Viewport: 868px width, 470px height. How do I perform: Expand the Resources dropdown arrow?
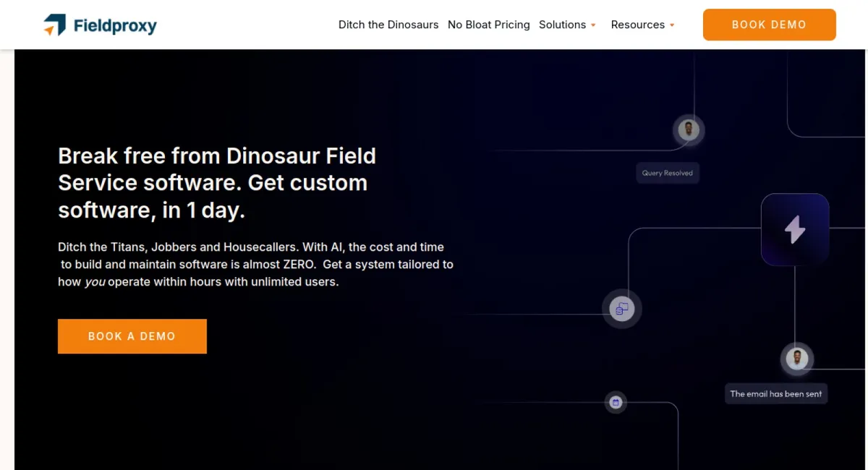pyautogui.click(x=672, y=25)
